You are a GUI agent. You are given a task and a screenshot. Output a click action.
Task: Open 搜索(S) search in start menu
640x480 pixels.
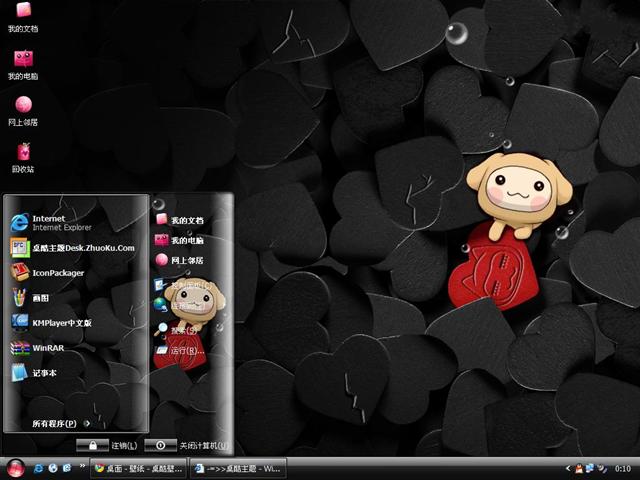(176, 329)
